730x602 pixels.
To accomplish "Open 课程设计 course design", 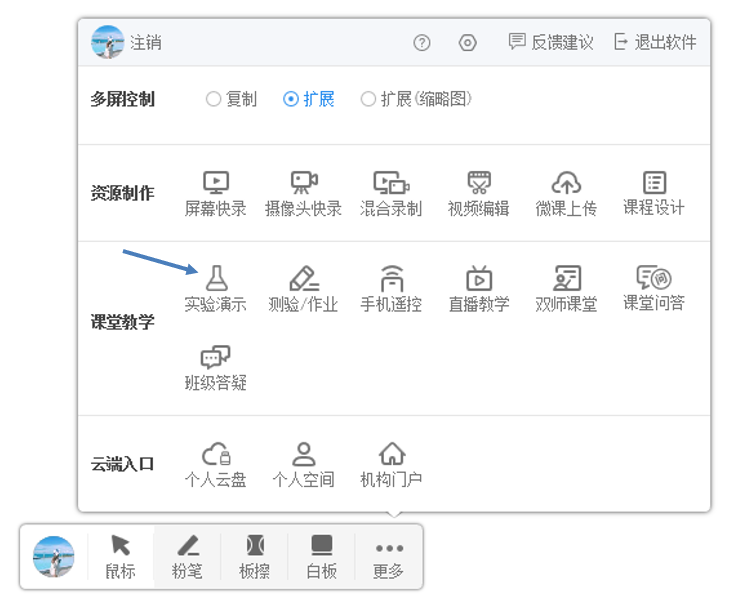I will (x=654, y=183).
